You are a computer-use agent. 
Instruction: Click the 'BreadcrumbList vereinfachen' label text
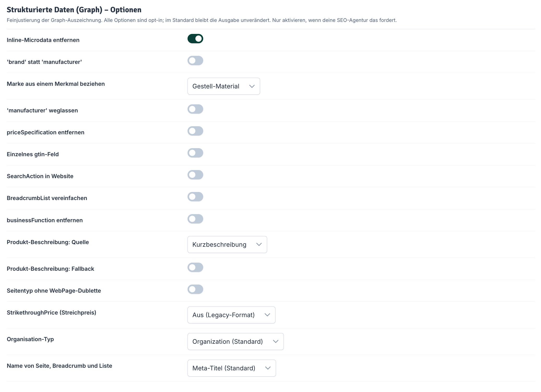coord(47,198)
